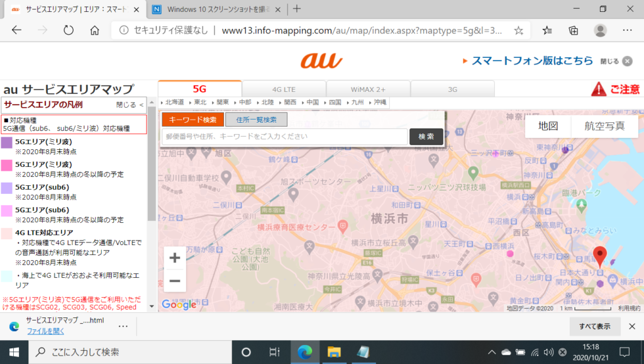
Task: Focus the keyword search input field
Action: [285, 137]
